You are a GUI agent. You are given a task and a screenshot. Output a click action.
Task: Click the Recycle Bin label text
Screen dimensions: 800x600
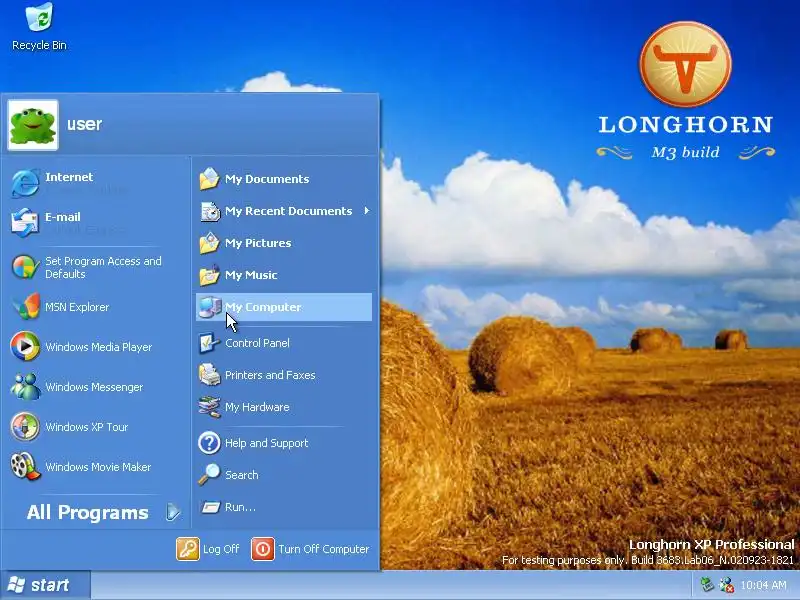tap(39, 45)
